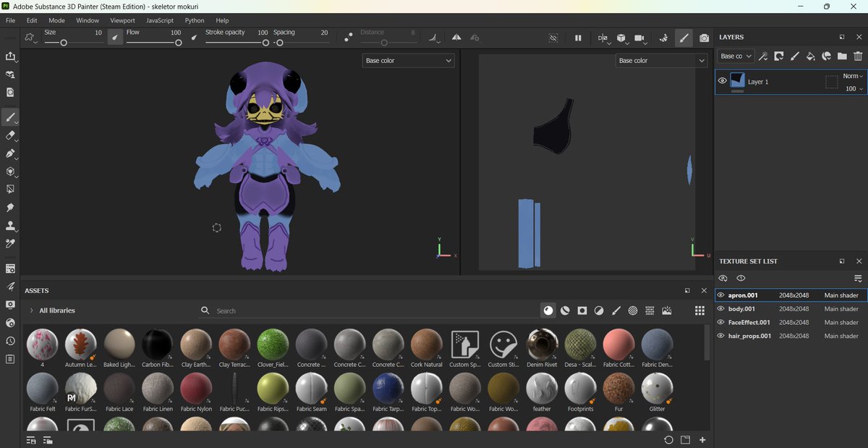Toggle size pen pressure button
This screenshot has height=448, width=868.
(115, 38)
